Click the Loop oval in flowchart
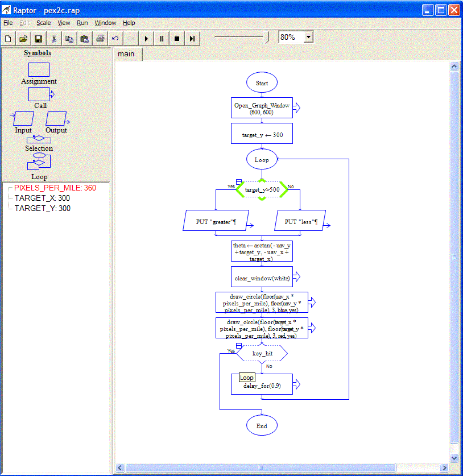This screenshot has width=463, height=476. tap(262, 159)
